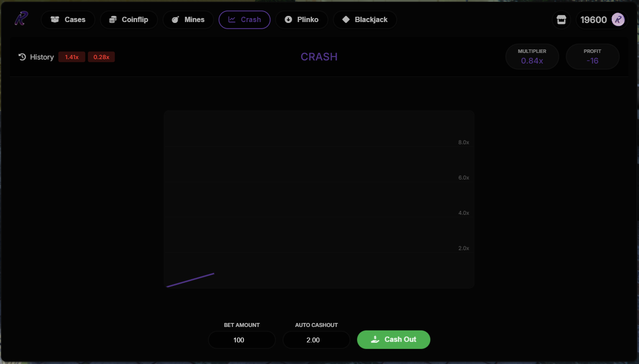This screenshot has width=639, height=364.
Task: Select the Plinko ball icon
Action: point(289,19)
